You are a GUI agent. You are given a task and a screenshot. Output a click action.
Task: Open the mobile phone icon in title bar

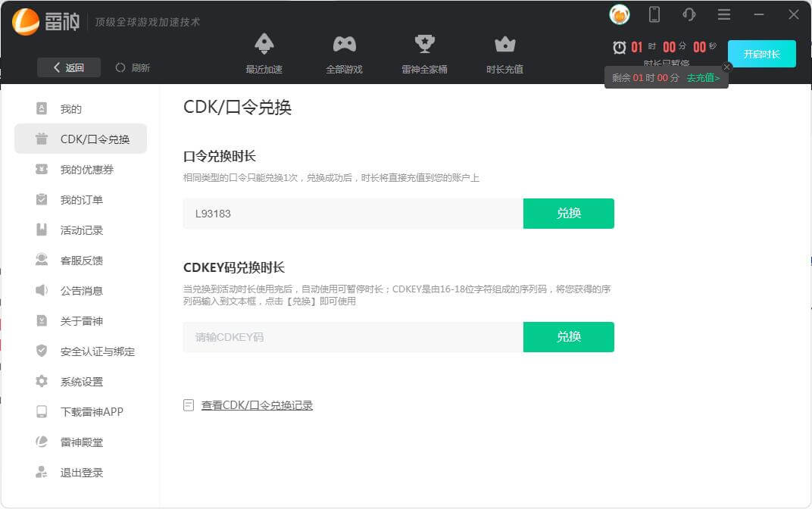coord(654,14)
